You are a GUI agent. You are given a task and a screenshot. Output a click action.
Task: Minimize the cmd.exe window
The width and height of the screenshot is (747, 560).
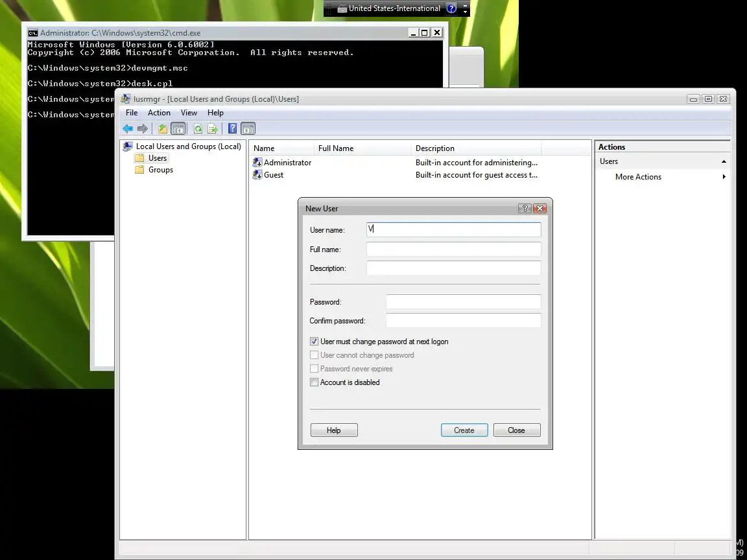click(x=413, y=33)
